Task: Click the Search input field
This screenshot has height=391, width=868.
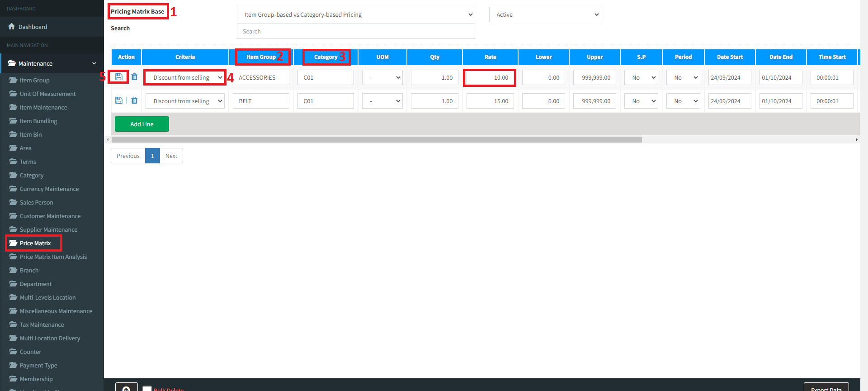Action: coord(355,31)
